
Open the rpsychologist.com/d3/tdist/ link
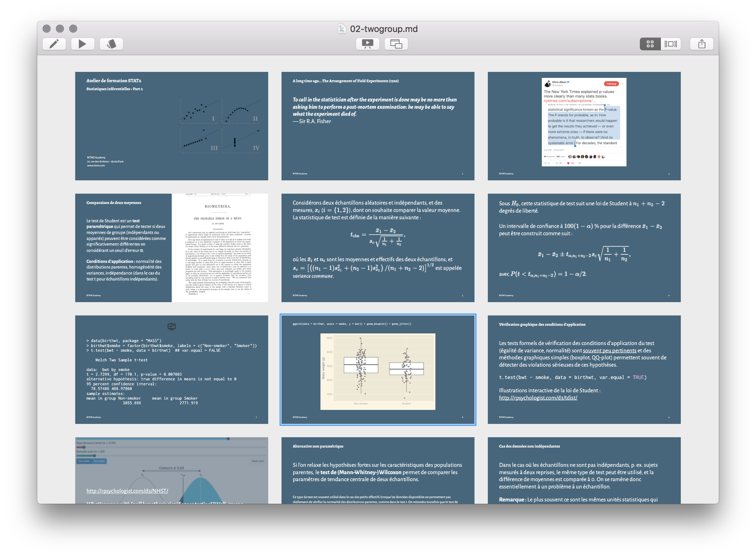(x=538, y=398)
